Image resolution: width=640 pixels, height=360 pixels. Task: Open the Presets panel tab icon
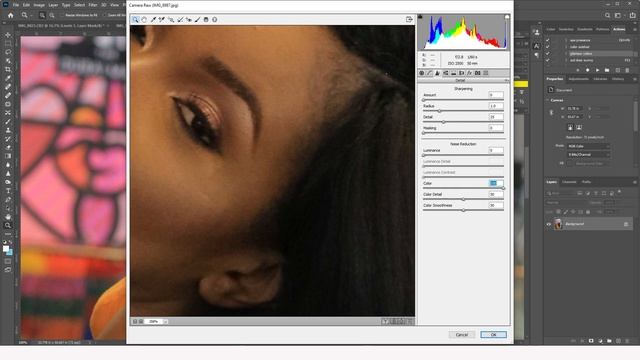click(x=486, y=73)
